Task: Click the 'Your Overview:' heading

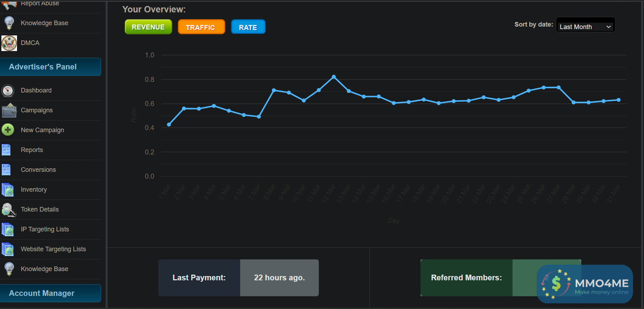Action: tap(154, 10)
